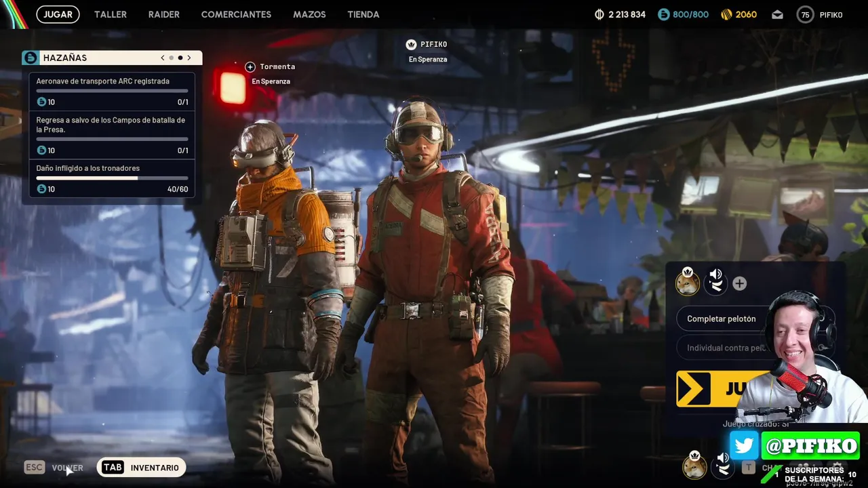Click the plus icon beside Tormenta
868x488 pixels.
point(250,66)
